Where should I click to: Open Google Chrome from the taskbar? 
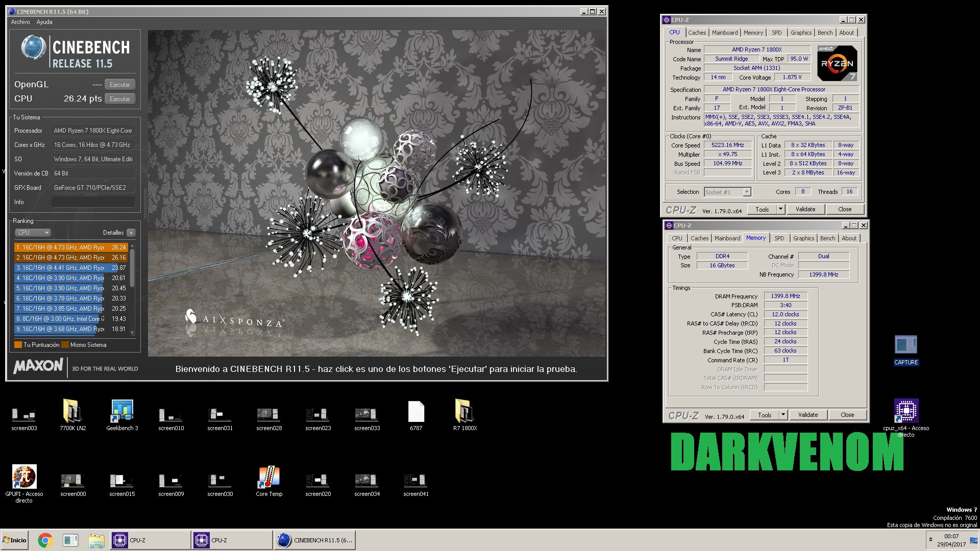[45, 540]
